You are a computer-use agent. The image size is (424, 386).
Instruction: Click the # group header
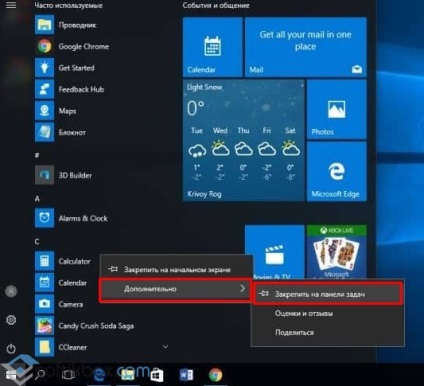[37, 155]
